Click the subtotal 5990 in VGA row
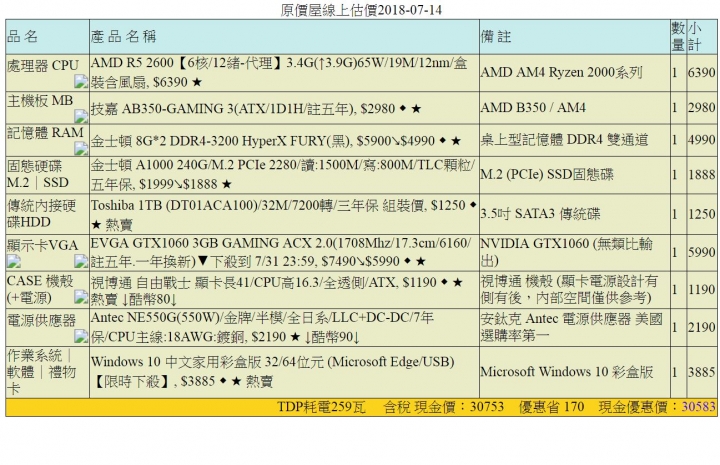This screenshot has width=720, height=465. click(702, 252)
